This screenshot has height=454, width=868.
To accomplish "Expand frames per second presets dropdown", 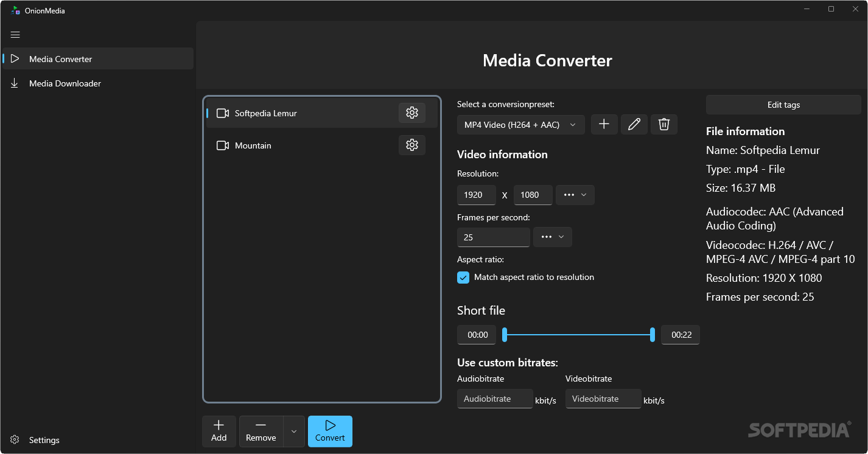I will pyautogui.click(x=553, y=237).
